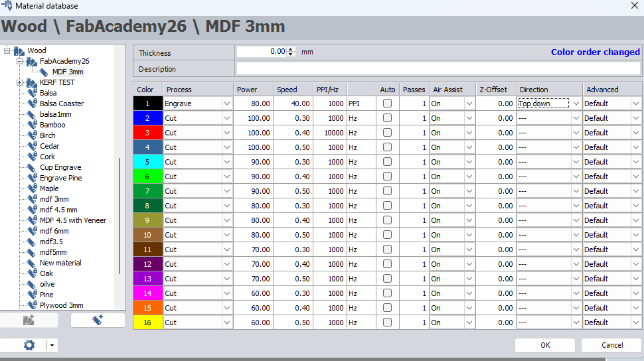644x361 pixels.
Task: Click the Plywood 3mm material icon
Action: (32, 305)
